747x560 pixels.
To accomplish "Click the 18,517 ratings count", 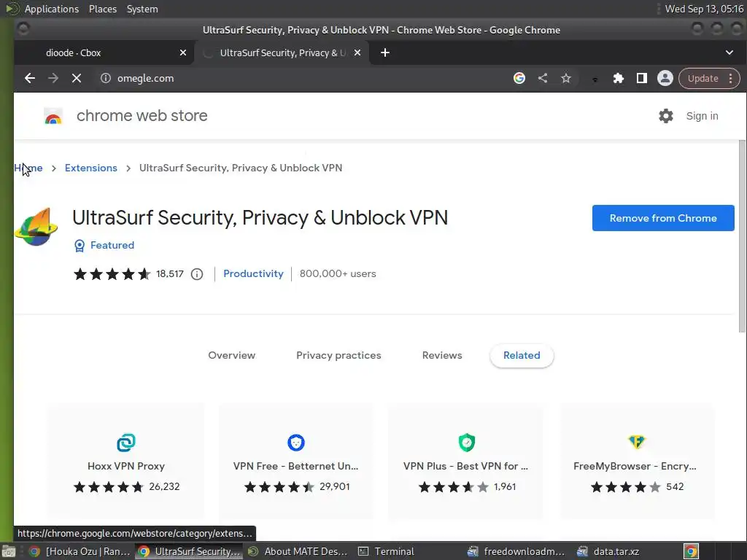I will tap(169, 274).
